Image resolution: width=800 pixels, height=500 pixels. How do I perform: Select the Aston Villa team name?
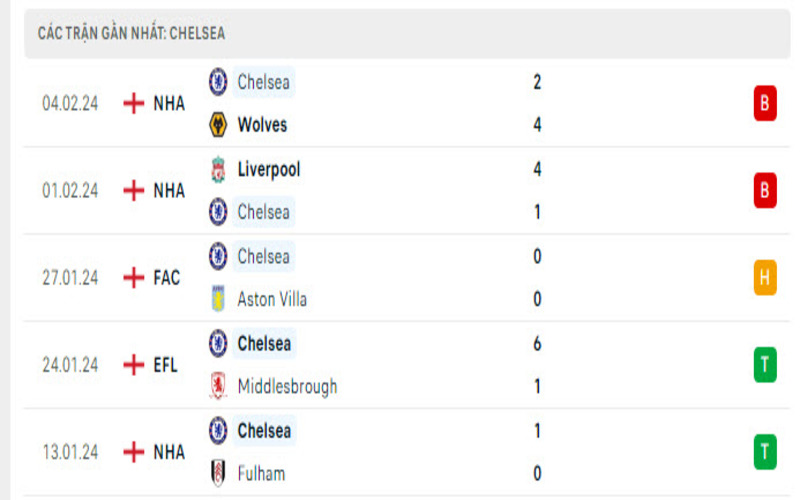272,299
